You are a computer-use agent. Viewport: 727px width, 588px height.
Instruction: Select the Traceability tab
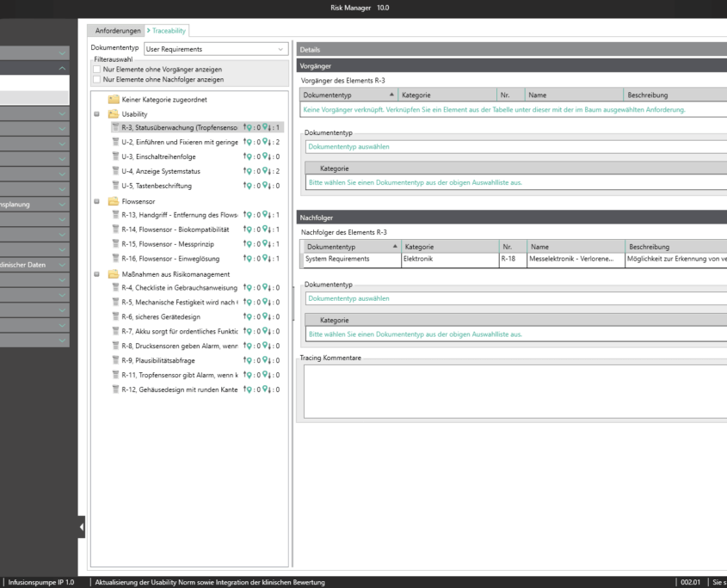(x=169, y=31)
